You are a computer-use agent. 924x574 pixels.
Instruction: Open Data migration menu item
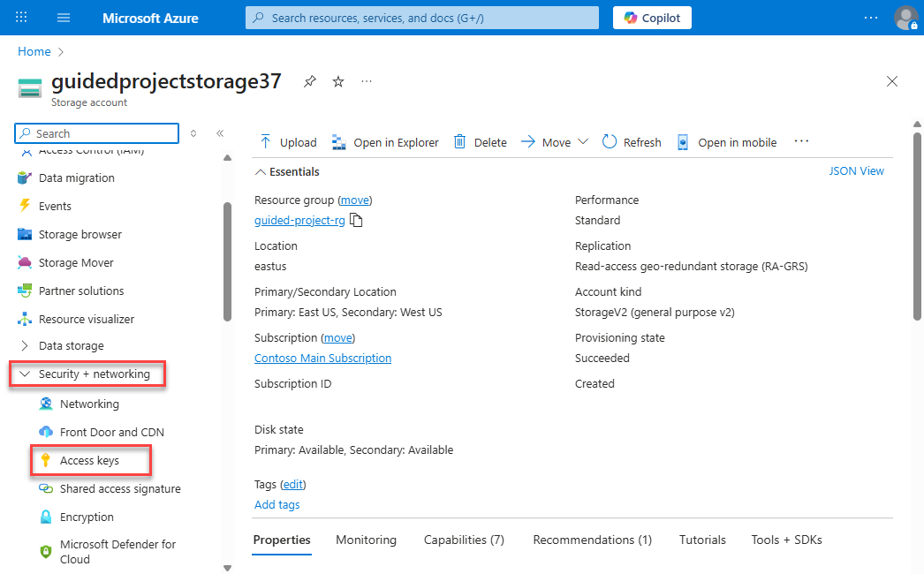[x=66, y=178]
